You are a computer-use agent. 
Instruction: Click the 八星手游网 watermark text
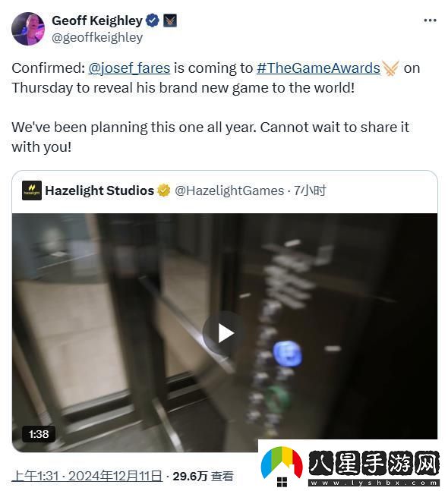374,464
